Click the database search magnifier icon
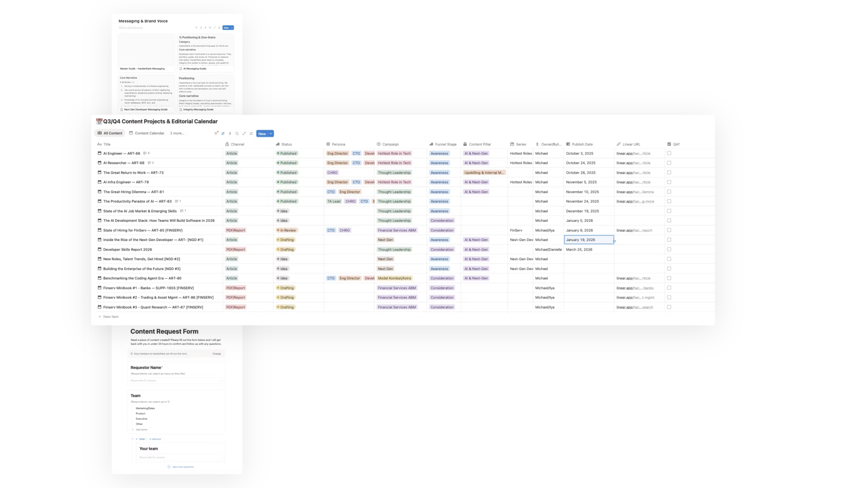This screenshot has height=488, width=868. point(237,133)
